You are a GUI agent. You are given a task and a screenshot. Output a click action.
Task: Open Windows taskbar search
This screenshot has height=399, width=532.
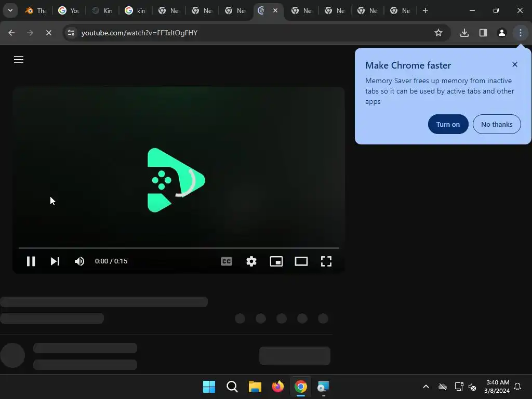tap(232, 387)
